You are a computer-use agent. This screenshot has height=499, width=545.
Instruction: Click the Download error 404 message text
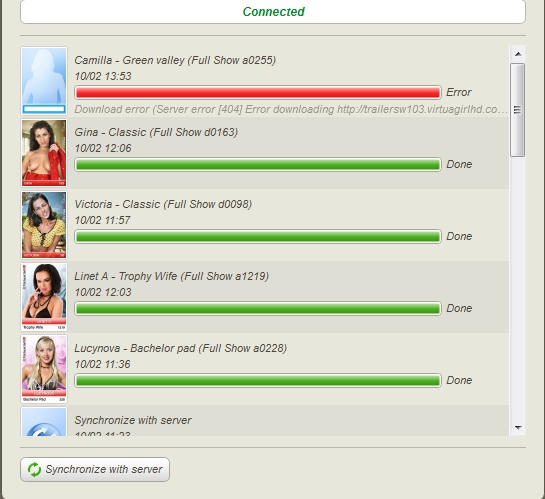pyautogui.click(x=291, y=109)
